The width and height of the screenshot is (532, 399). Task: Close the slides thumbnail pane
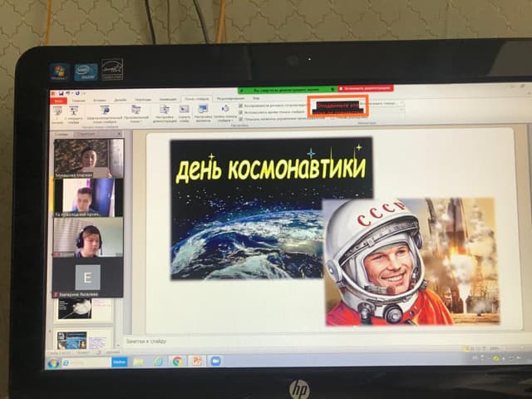119,134
